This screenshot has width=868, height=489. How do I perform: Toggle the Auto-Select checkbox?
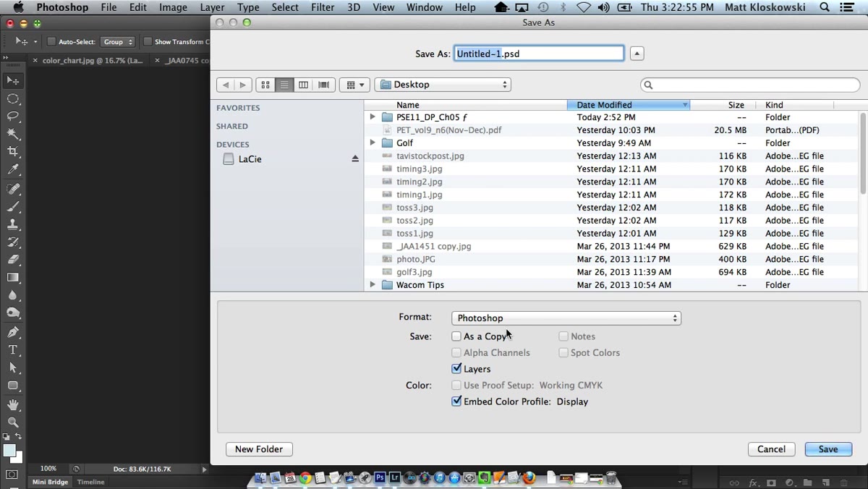[51, 42]
